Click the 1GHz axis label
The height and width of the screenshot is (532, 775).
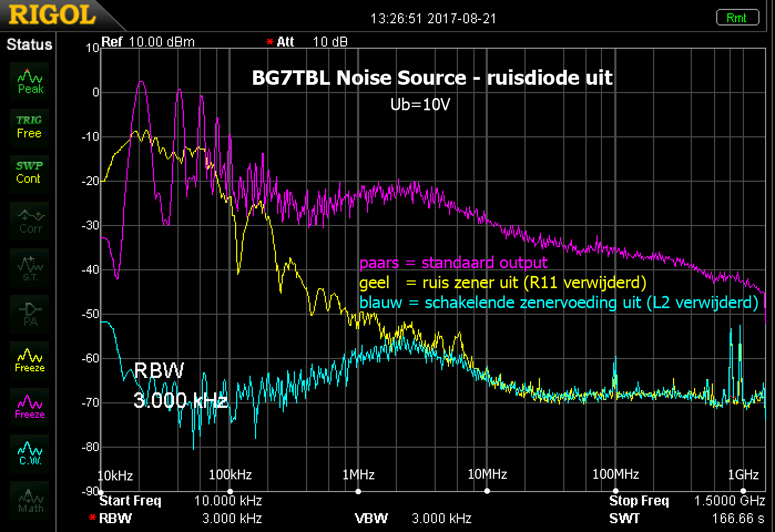pyautogui.click(x=743, y=475)
